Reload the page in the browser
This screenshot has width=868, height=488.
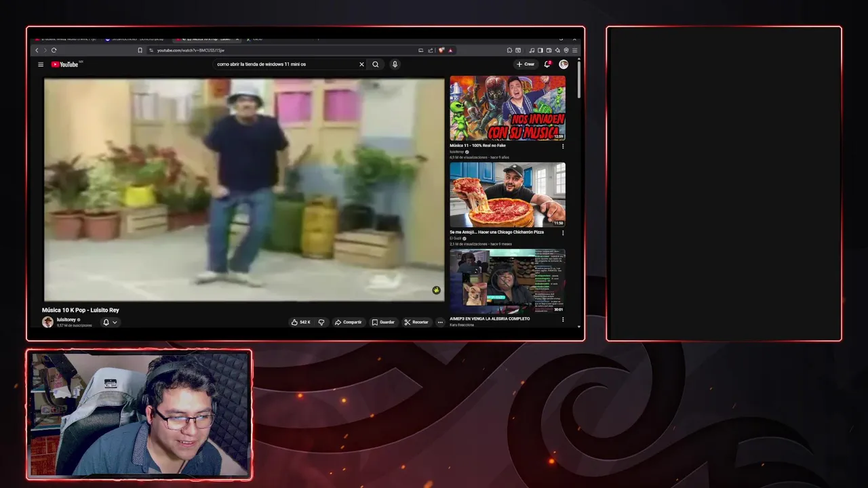point(54,50)
